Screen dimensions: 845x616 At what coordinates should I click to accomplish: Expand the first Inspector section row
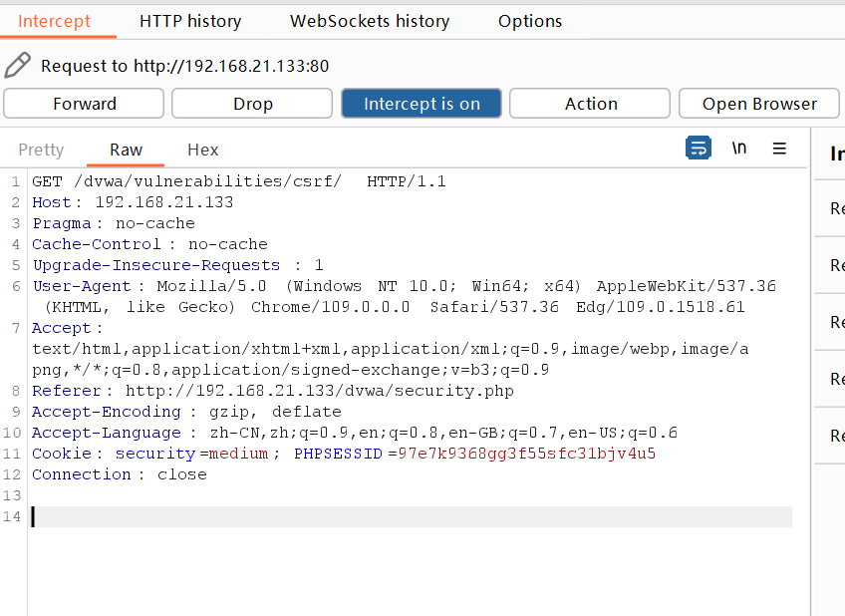[x=835, y=208]
